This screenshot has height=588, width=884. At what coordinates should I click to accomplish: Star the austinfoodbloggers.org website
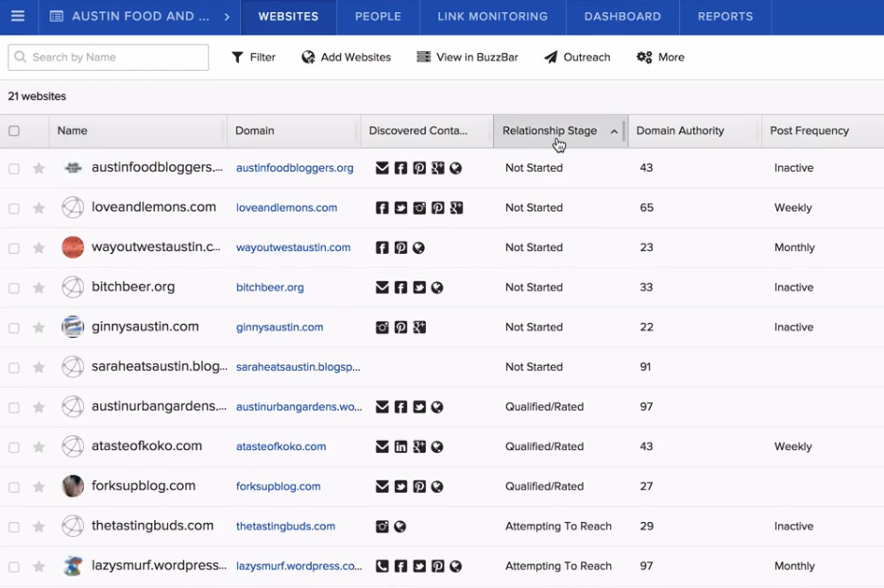click(x=39, y=168)
